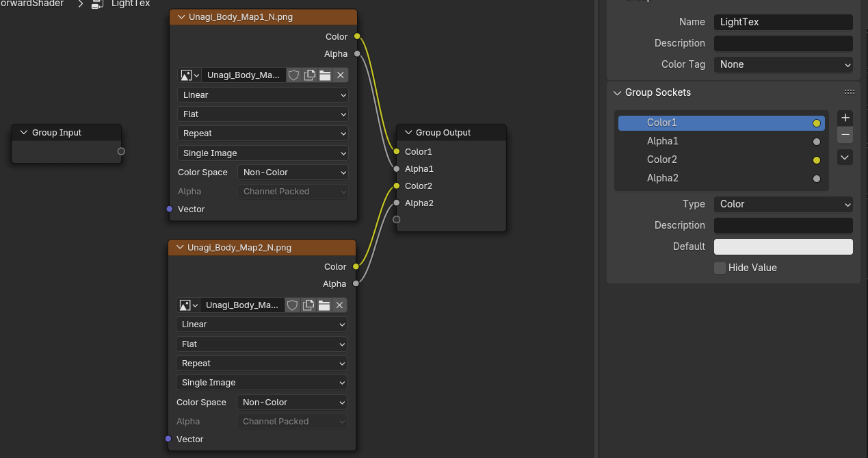
Task: Toggle fake user shield on Map2_N node
Action: pos(292,305)
